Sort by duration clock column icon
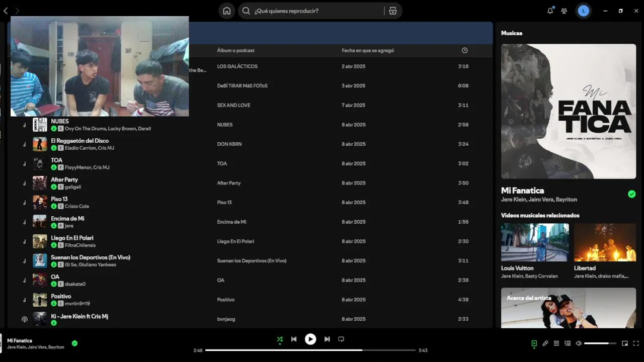The width and height of the screenshot is (644, 362). [464, 50]
